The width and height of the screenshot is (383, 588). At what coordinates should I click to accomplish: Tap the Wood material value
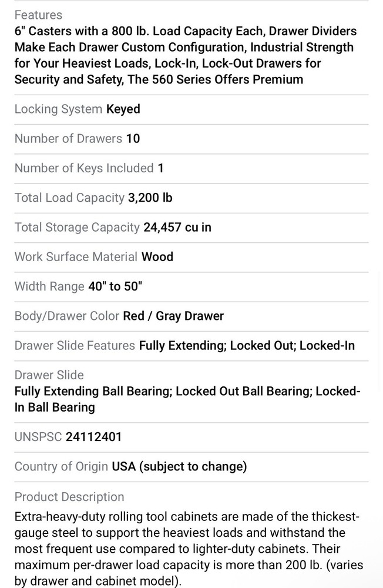point(158,256)
